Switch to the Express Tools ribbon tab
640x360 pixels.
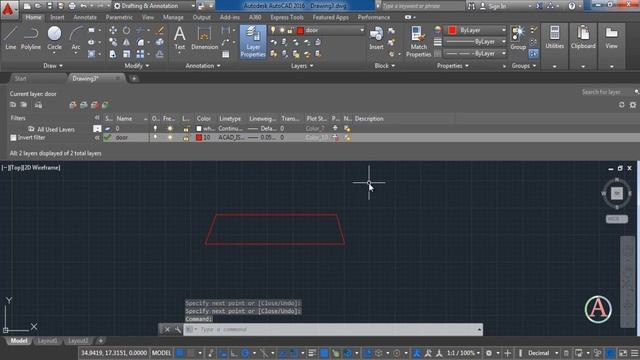pos(287,17)
